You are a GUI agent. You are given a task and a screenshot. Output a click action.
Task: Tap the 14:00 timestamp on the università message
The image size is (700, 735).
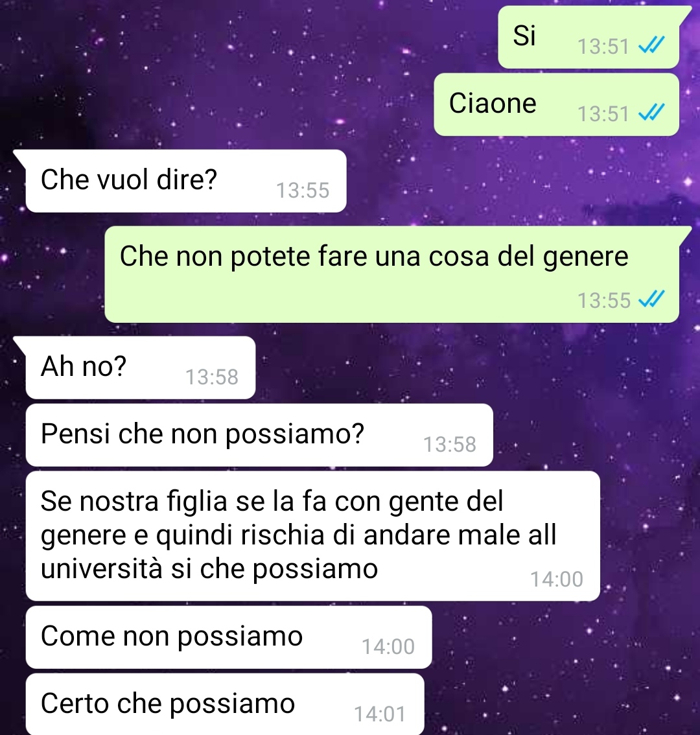point(557,579)
